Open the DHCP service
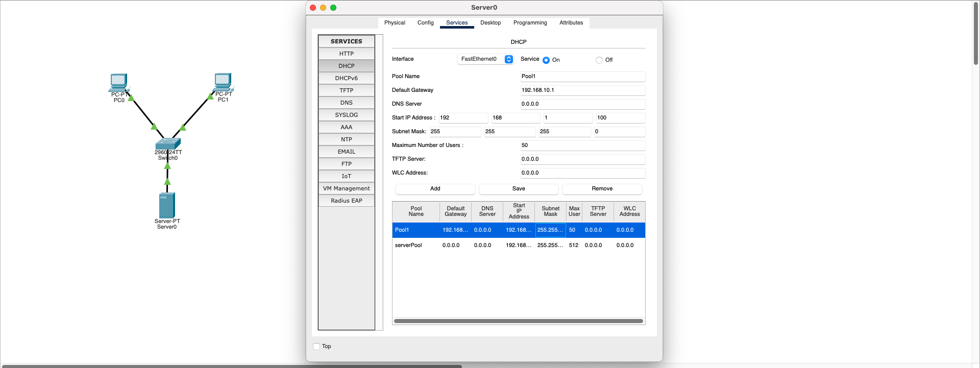Screen dimensions: 980x368 click(347, 66)
